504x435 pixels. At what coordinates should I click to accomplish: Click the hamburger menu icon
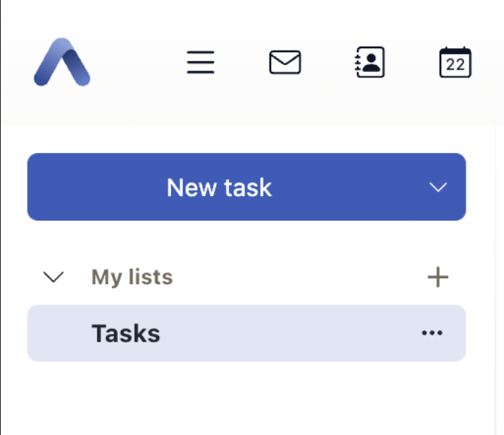click(201, 62)
